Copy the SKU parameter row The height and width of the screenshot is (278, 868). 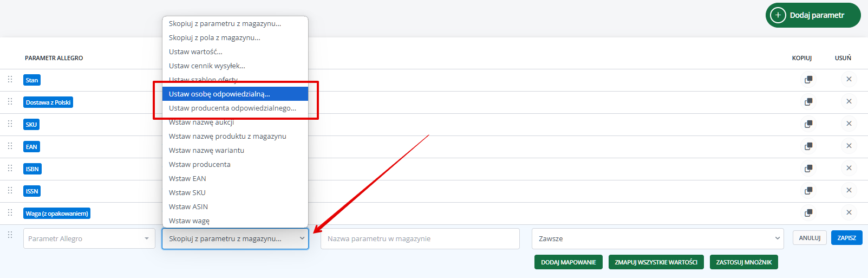[x=808, y=124]
